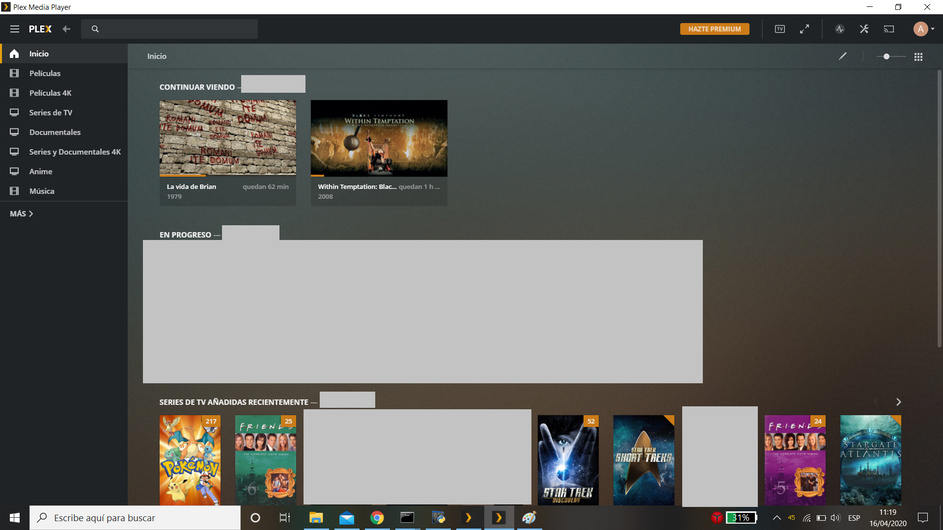Show hidden system tray icons
The height and width of the screenshot is (530, 943).
(x=776, y=517)
